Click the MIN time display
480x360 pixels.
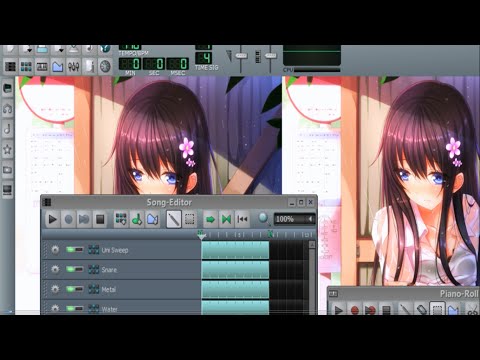coord(130,64)
